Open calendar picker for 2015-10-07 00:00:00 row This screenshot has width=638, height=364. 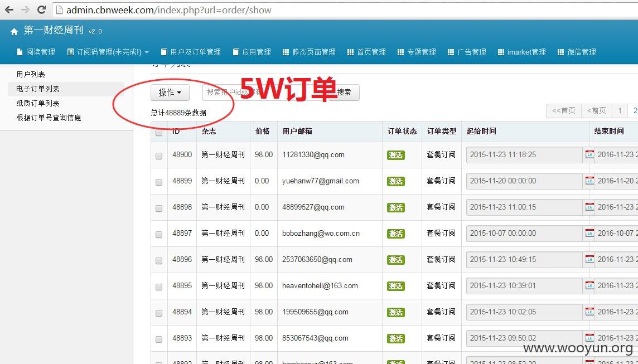tap(589, 233)
